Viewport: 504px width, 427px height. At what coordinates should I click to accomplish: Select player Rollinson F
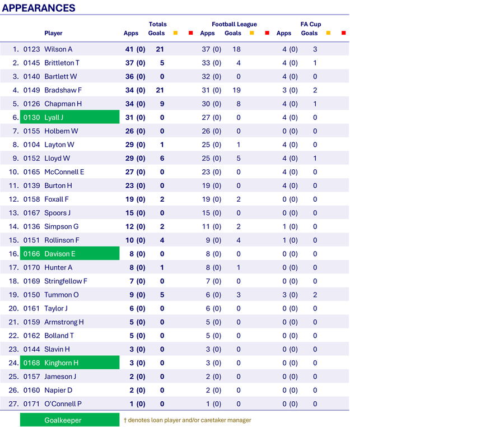pos(62,240)
